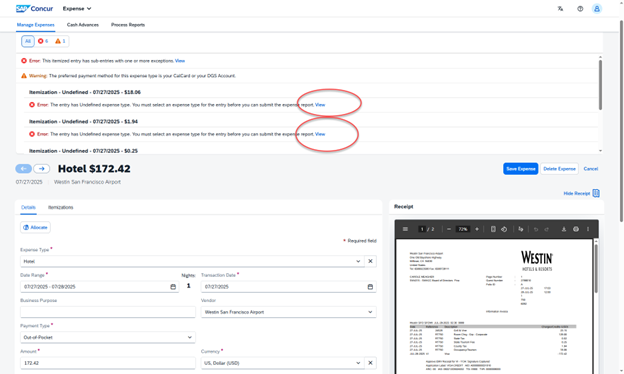Click the Transaction Date field
Image resolution: width=624 pixels, height=374 pixels.
(x=289, y=286)
